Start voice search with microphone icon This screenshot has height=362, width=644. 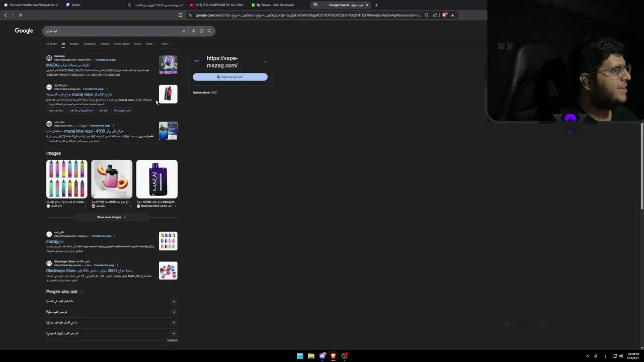[x=194, y=31]
